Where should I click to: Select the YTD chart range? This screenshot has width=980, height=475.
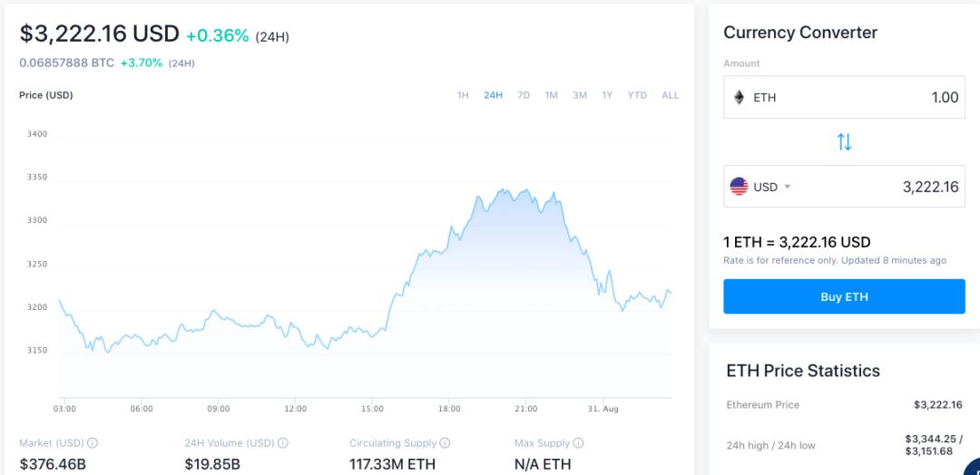coord(637,95)
